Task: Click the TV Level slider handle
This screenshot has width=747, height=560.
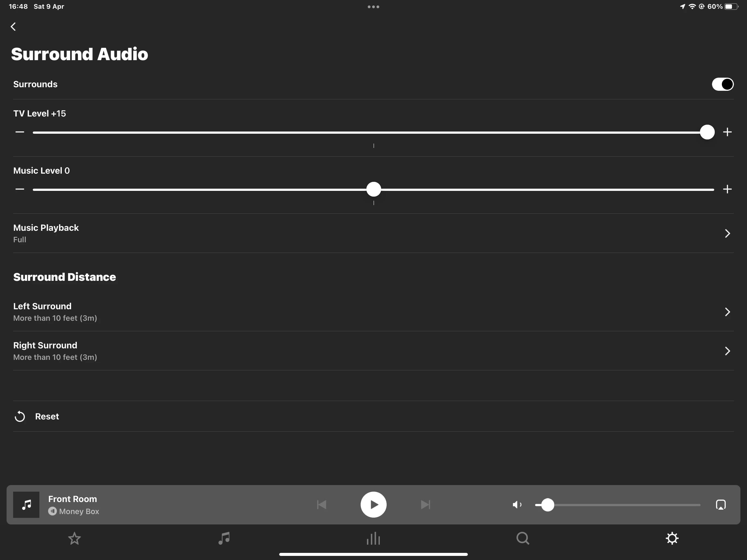Action: [707, 132]
